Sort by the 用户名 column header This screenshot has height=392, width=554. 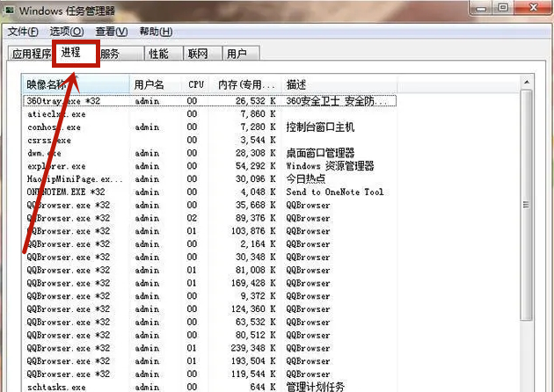(x=154, y=84)
